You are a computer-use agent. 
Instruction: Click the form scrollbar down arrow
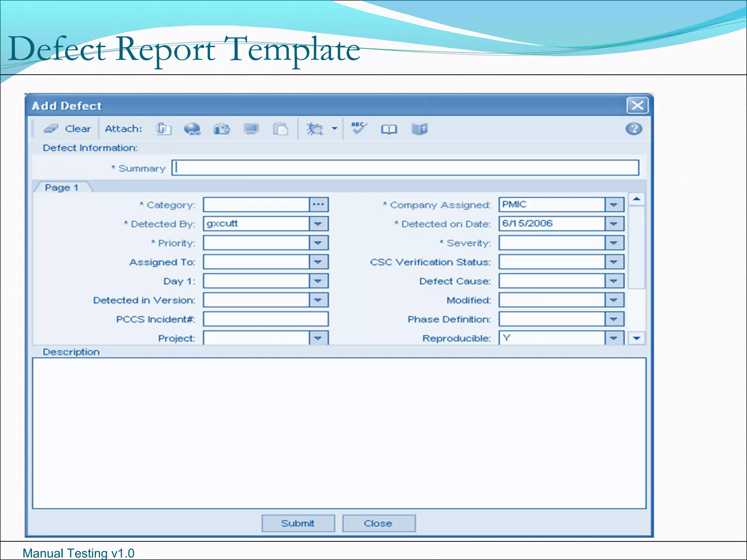pyautogui.click(x=637, y=338)
